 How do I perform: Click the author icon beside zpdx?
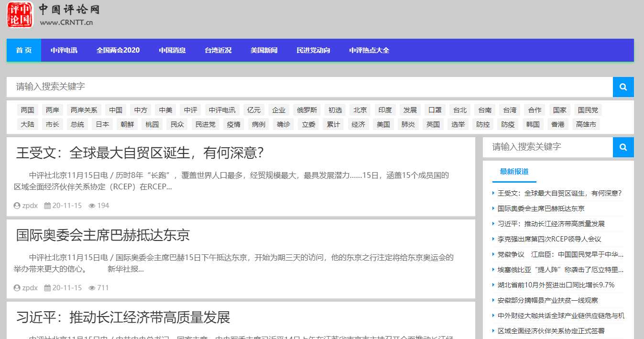pos(17,205)
